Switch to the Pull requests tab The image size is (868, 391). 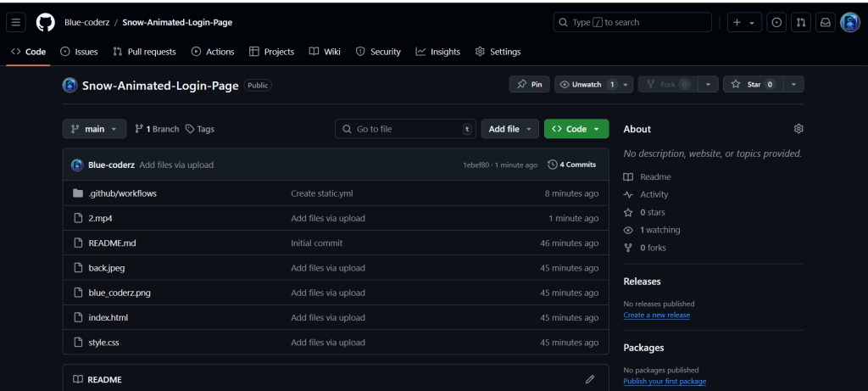pyautogui.click(x=144, y=52)
